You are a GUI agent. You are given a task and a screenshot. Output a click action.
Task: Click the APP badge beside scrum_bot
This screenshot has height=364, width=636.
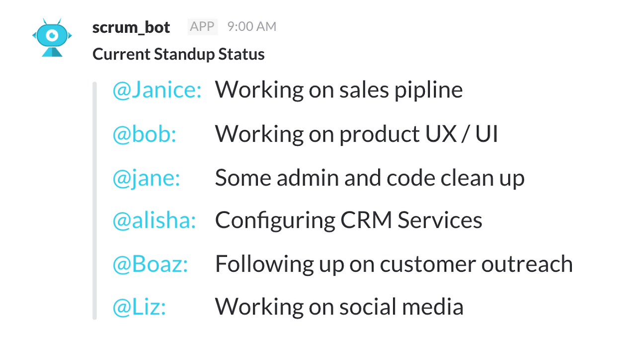(x=202, y=26)
